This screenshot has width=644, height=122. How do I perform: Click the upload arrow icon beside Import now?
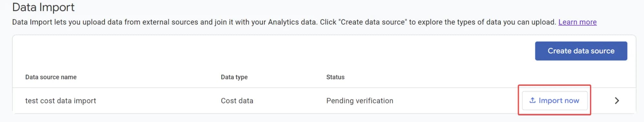(x=533, y=100)
